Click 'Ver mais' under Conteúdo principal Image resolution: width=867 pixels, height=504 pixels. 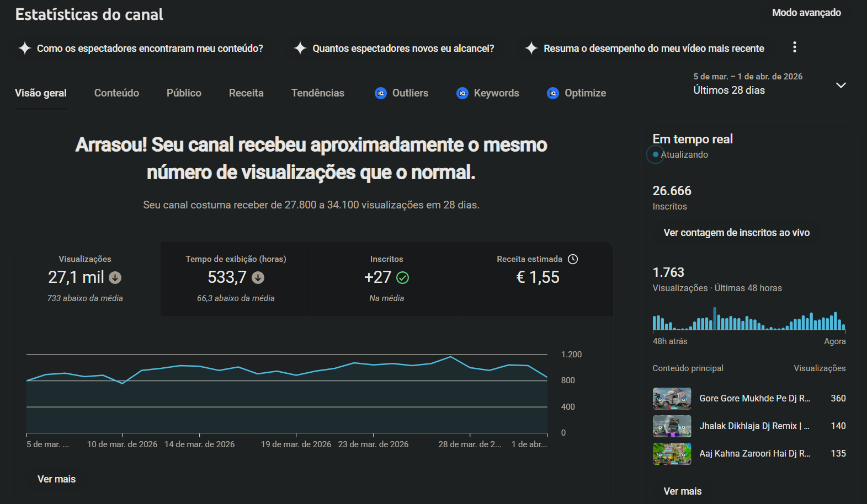682,491
